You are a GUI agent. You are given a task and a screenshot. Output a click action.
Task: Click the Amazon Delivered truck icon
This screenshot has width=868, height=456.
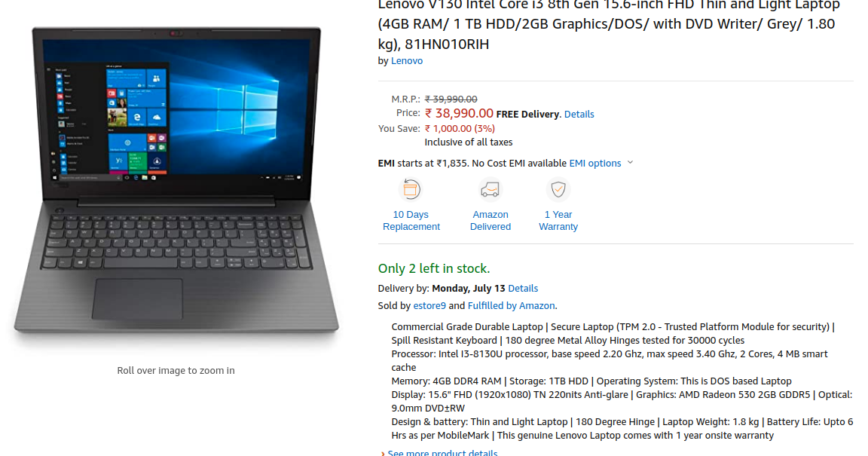coord(490,189)
